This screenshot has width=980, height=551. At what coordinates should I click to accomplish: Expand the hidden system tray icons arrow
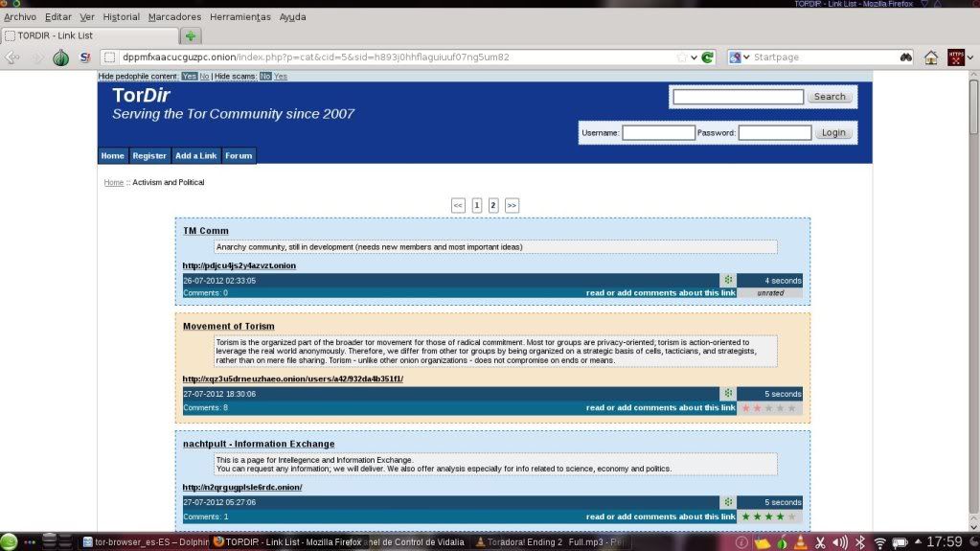click(x=918, y=541)
